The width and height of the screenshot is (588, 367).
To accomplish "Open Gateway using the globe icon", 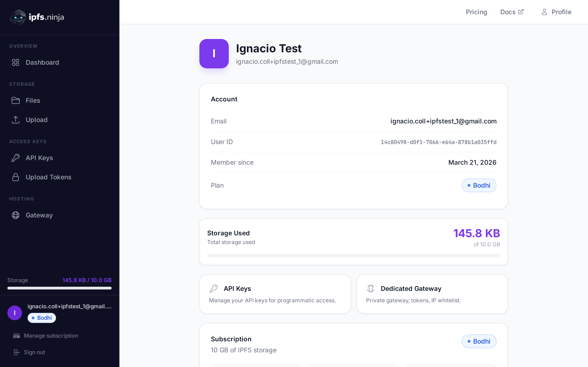I will [16, 215].
